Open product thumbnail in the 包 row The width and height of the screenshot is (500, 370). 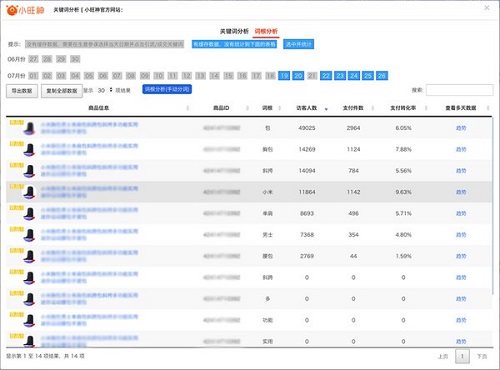[x=29, y=128]
